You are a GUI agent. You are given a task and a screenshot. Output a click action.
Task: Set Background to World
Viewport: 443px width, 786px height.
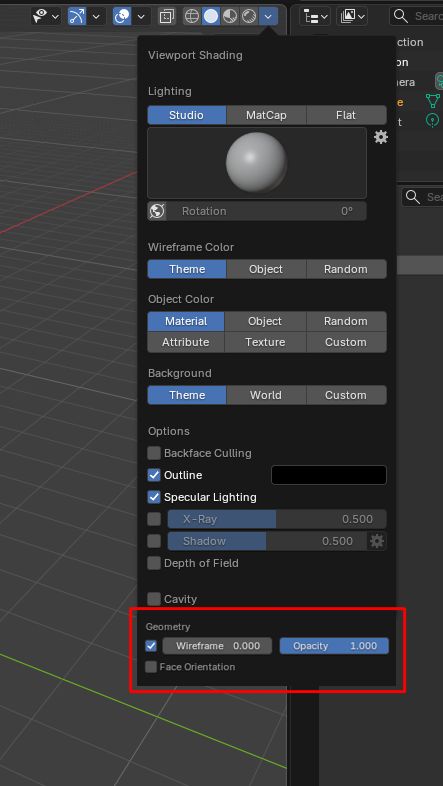(266, 395)
